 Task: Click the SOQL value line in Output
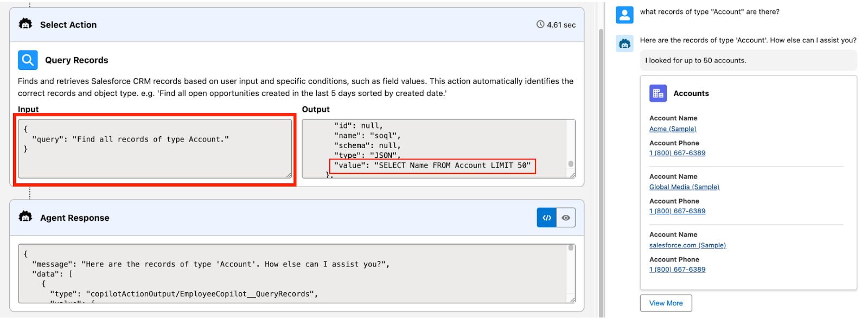click(432, 165)
